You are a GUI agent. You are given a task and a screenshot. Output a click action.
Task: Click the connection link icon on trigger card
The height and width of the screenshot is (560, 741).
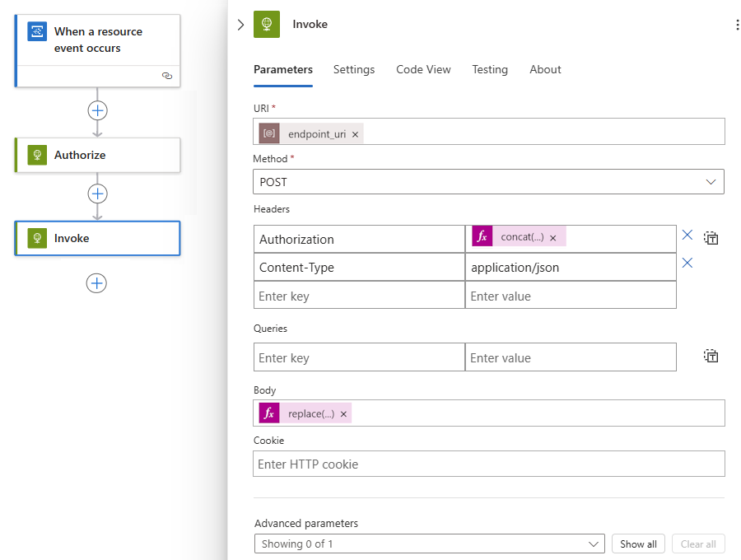[167, 76]
